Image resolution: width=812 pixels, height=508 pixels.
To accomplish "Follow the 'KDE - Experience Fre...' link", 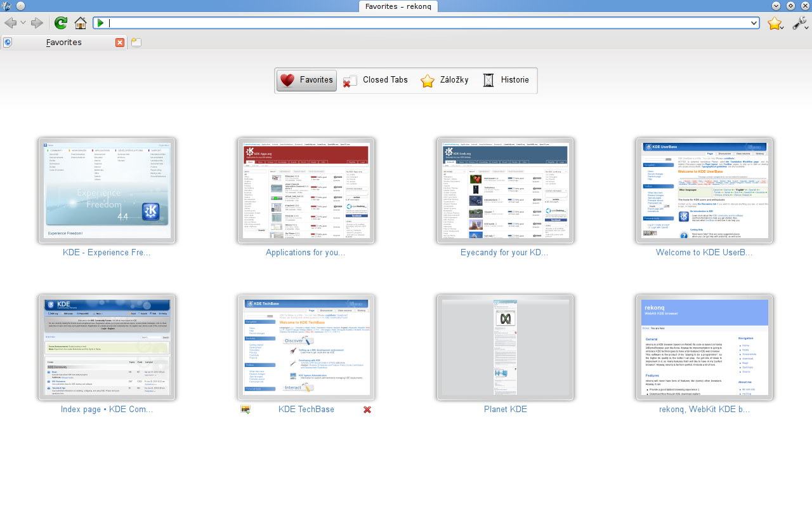I will pyautogui.click(x=107, y=253).
